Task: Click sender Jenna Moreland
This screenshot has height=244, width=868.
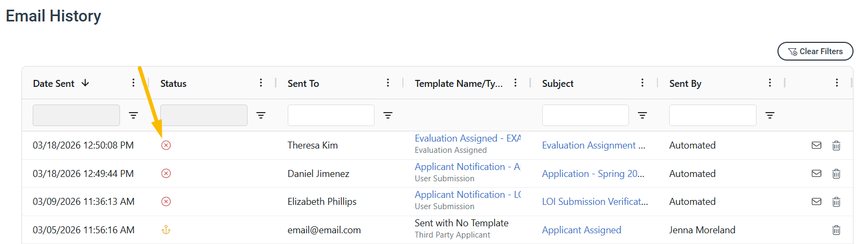Action: click(x=702, y=230)
